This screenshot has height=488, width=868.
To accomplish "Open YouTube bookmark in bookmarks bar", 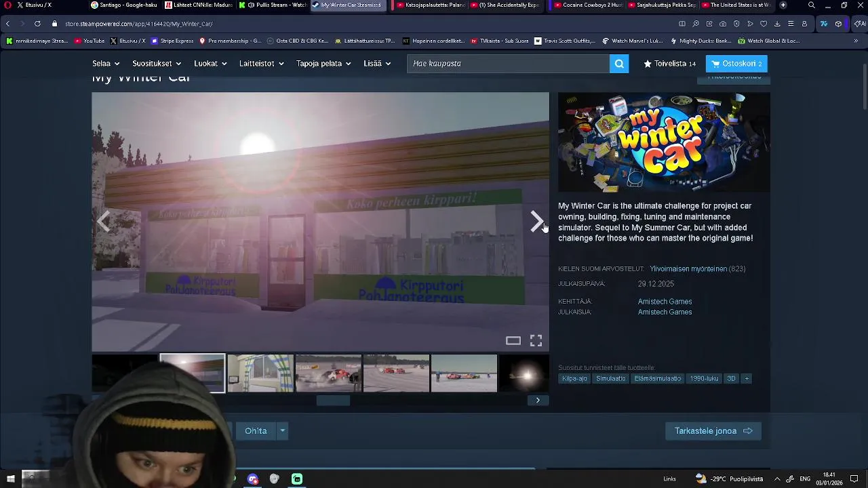I will click(x=89, y=41).
